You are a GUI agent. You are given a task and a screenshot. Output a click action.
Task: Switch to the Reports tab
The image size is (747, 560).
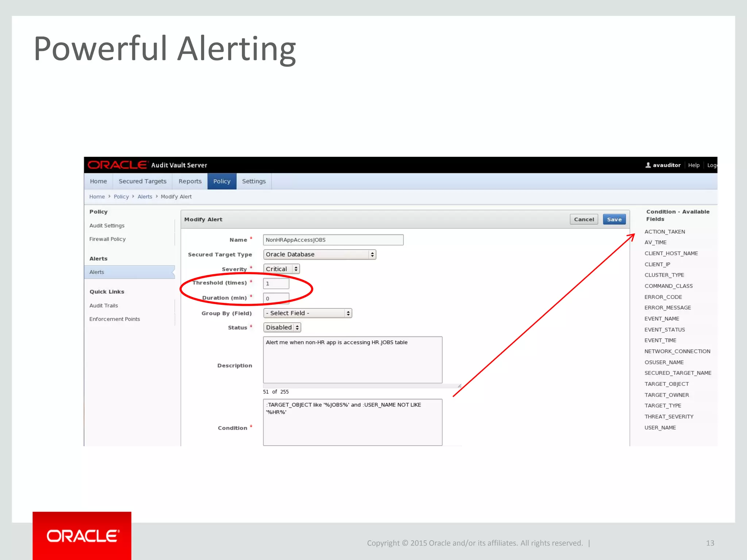(190, 181)
